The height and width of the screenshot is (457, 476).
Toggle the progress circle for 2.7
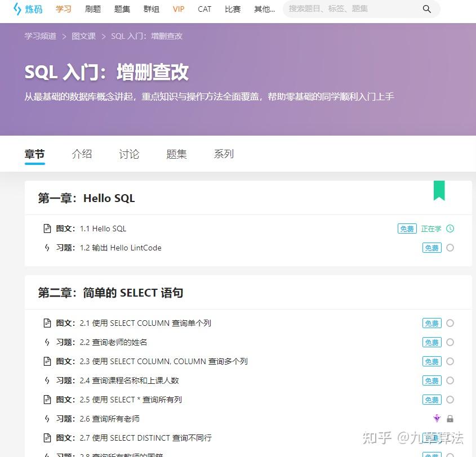tap(450, 438)
